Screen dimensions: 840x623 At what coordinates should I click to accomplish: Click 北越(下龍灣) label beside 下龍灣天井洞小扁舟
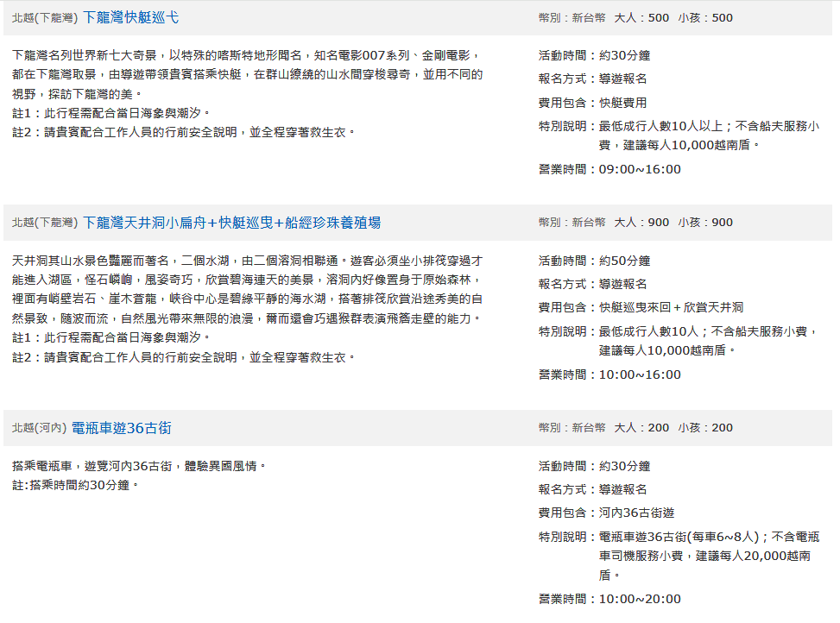click(44, 223)
